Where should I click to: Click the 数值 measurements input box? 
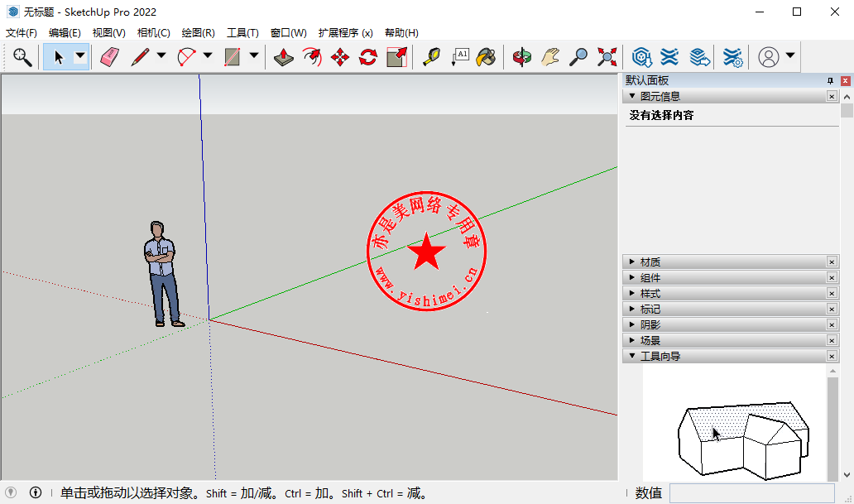tap(751, 493)
